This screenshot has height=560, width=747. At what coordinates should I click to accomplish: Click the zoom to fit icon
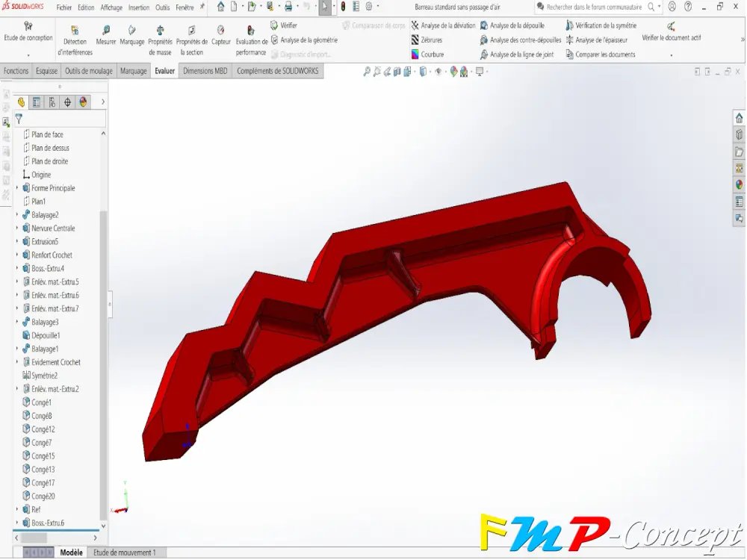coord(366,72)
